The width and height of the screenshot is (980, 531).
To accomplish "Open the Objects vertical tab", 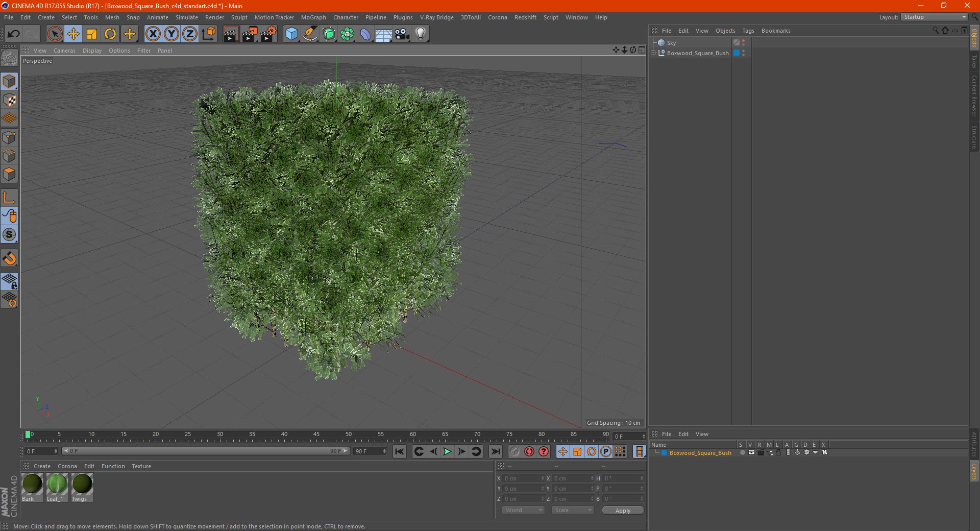I will click(974, 38).
